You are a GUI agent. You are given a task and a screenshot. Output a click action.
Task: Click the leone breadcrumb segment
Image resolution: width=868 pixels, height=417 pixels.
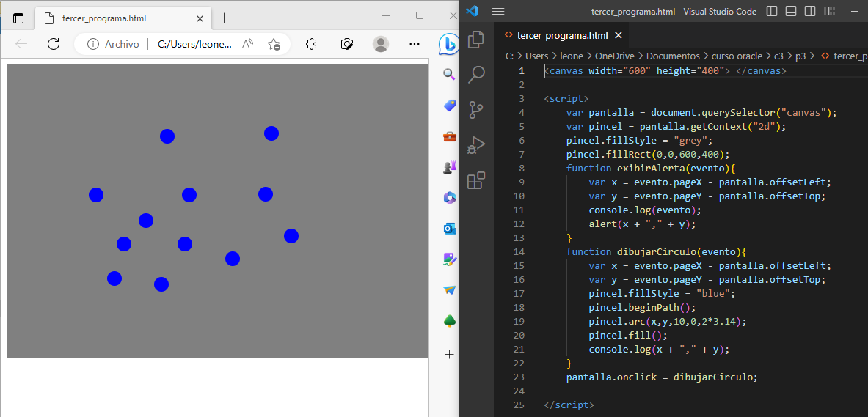pyautogui.click(x=572, y=56)
